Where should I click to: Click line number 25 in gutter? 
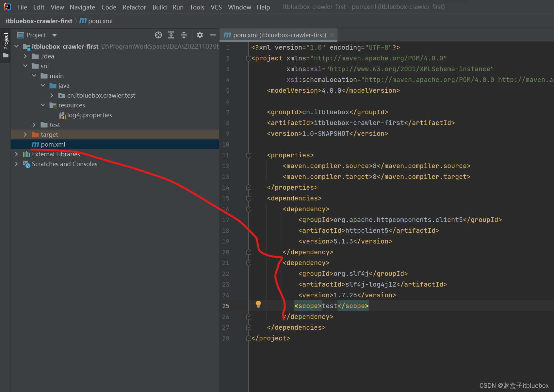(226, 306)
